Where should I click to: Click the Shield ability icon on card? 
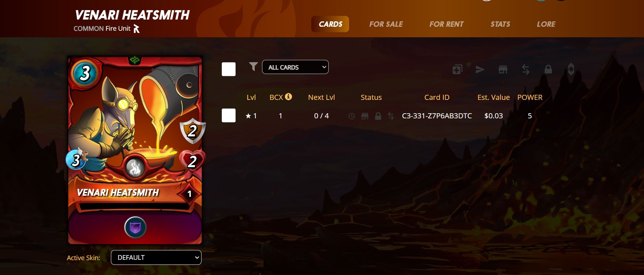[x=135, y=228]
